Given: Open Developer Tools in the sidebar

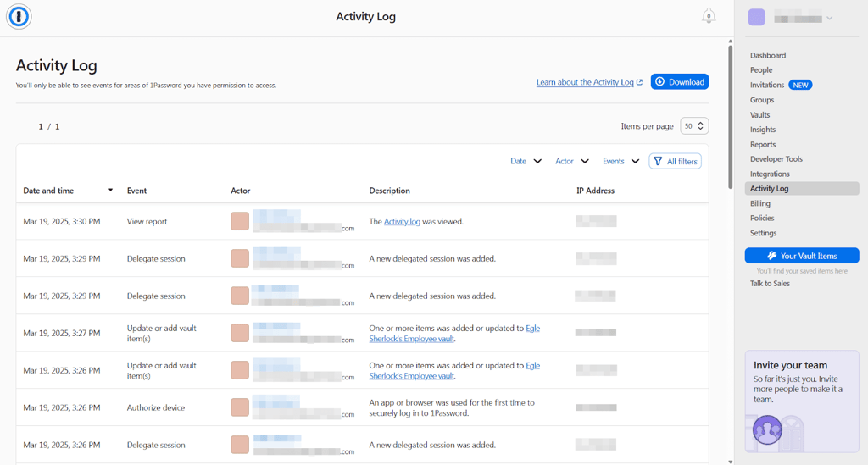Looking at the screenshot, I should 776,159.
